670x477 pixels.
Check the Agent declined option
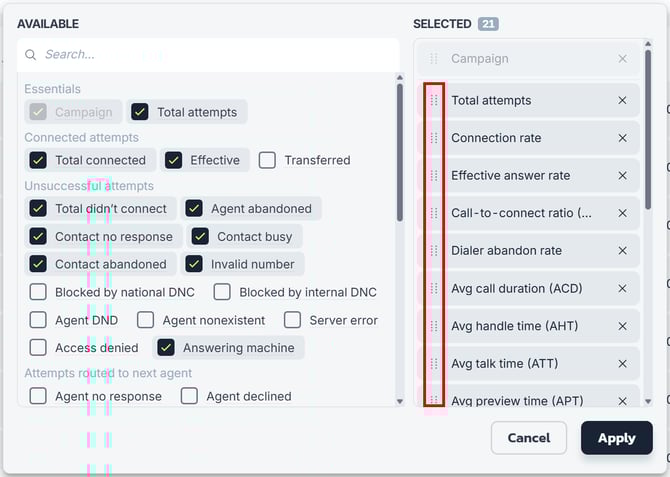click(x=189, y=396)
